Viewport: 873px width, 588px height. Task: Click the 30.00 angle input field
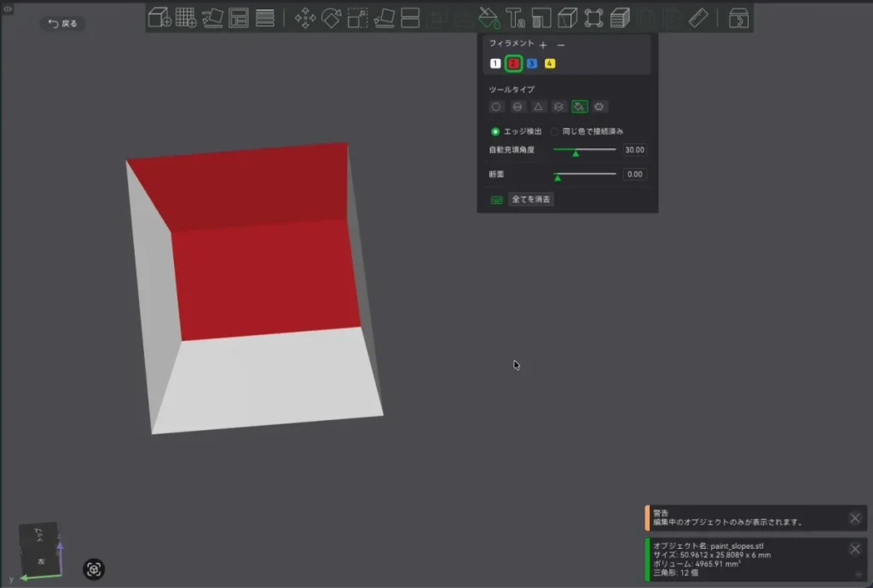click(634, 150)
